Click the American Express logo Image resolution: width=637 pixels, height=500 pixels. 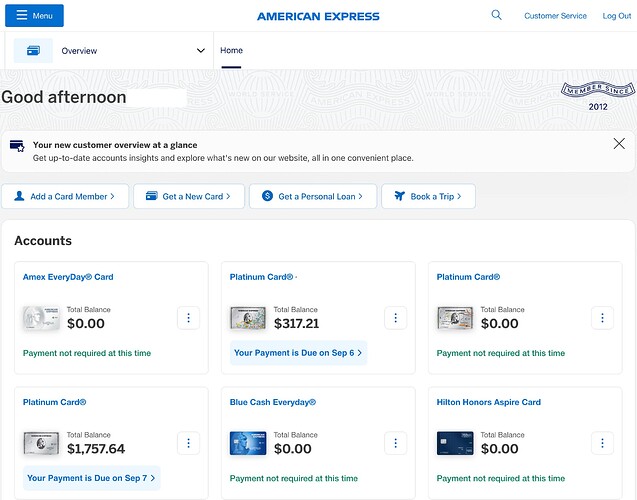[x=318, y=16]
